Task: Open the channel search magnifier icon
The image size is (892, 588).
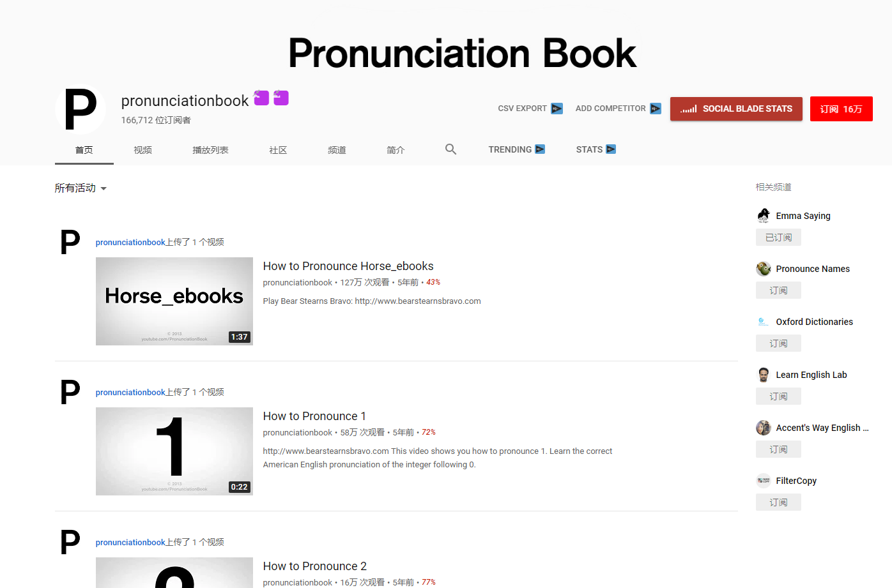Action: [x=450, y=149]
